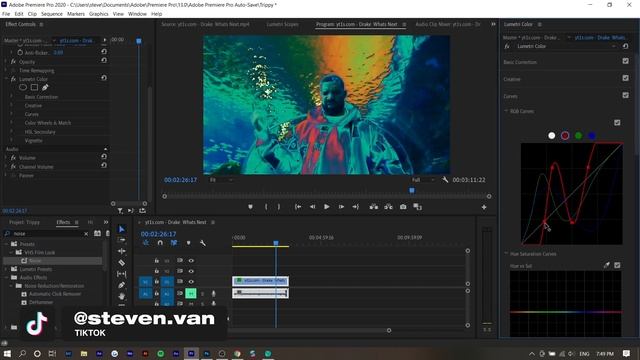Screen dimensions: 640x360
Task: Open Timeline Display Settings wrench
Action: coord(202,243)
